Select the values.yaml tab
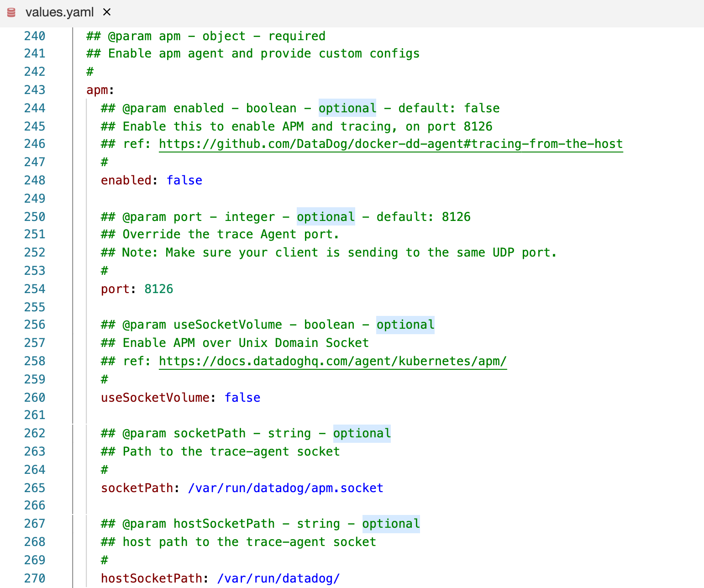The width and height of the screenshot is (704, 588). 59,12
